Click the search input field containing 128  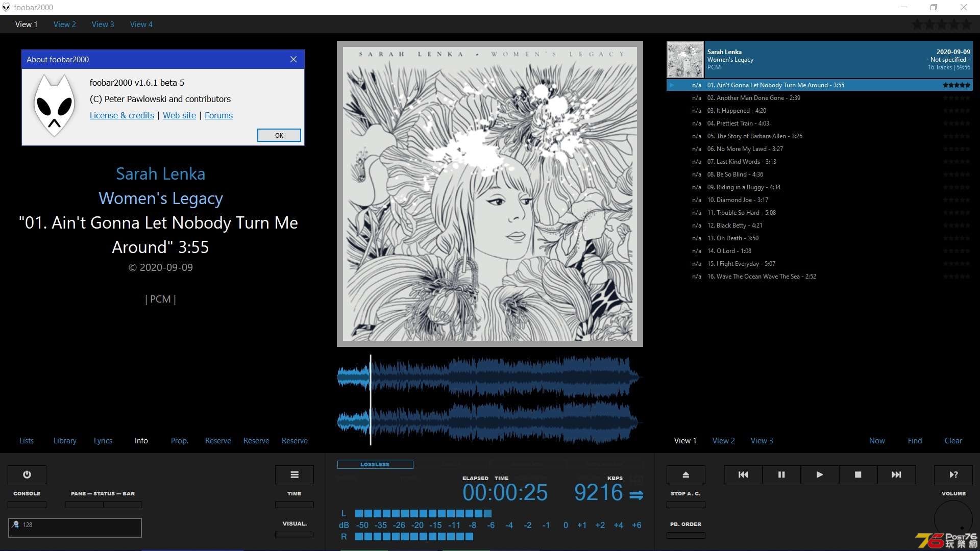pyautogui.click(x=75, y=528)
